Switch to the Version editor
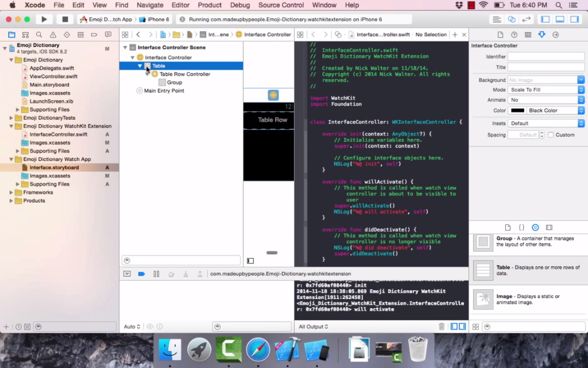Screen dimensions: 588x368 [x=526, y=19]
